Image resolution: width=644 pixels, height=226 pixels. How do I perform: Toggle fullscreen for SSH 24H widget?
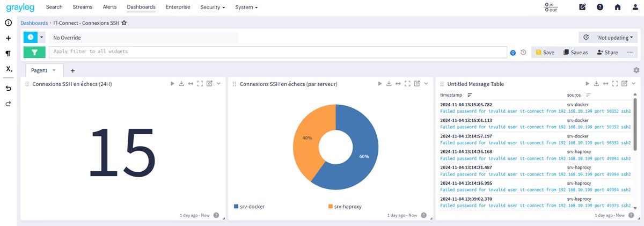(x=200, y=84)
